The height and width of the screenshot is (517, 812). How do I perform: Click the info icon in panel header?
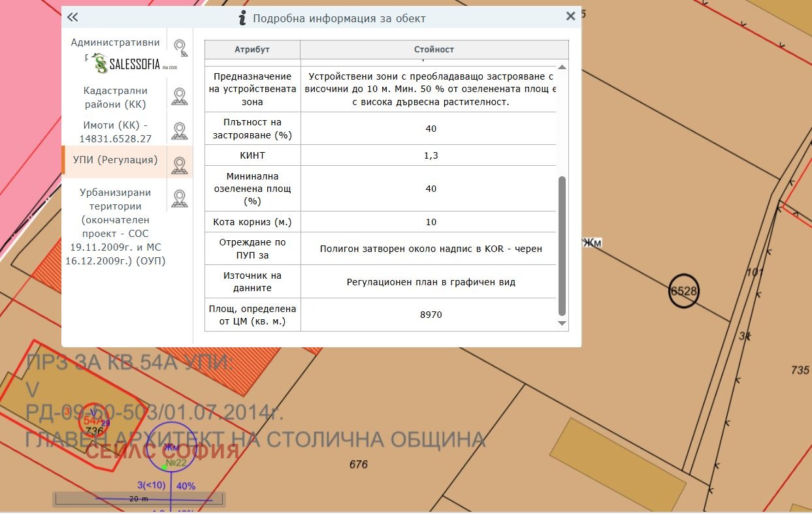click(x=242, y=18)
